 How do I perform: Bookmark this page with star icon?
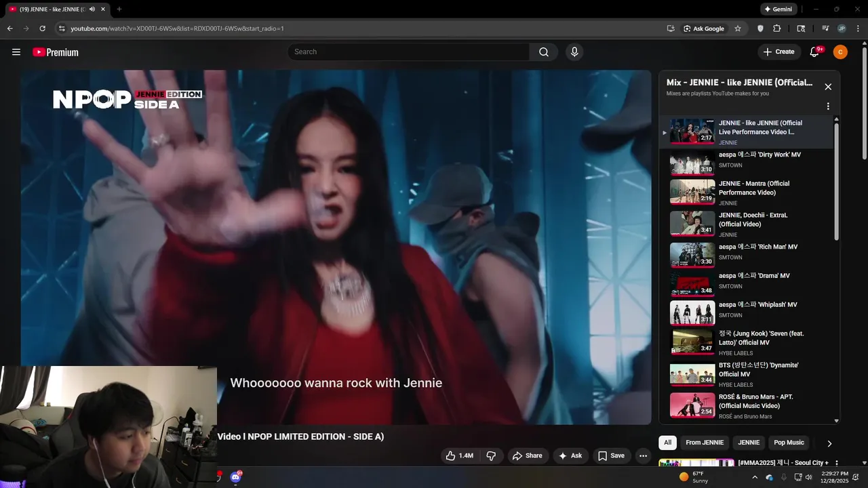coord(738,28)
